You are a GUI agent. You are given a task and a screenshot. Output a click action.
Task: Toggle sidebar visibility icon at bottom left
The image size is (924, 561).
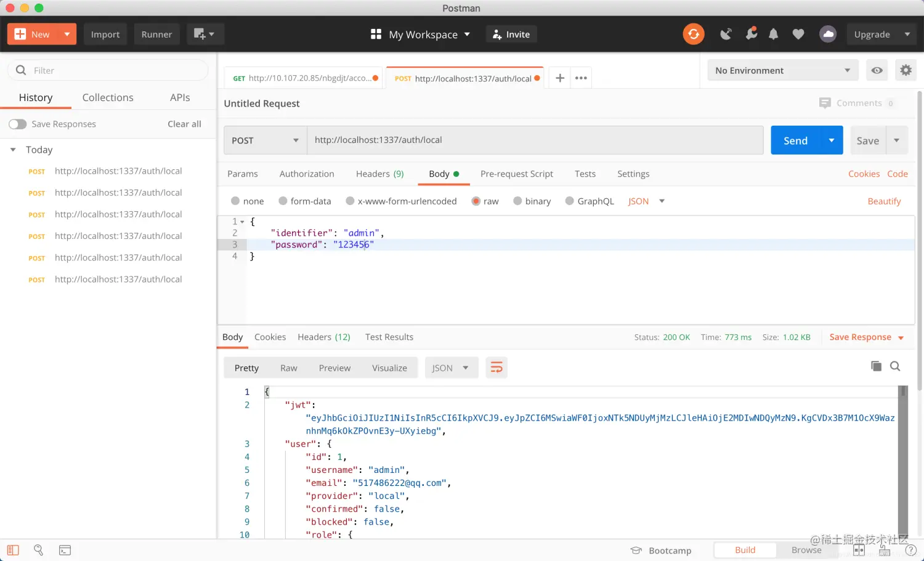click(x=13, y=550)
